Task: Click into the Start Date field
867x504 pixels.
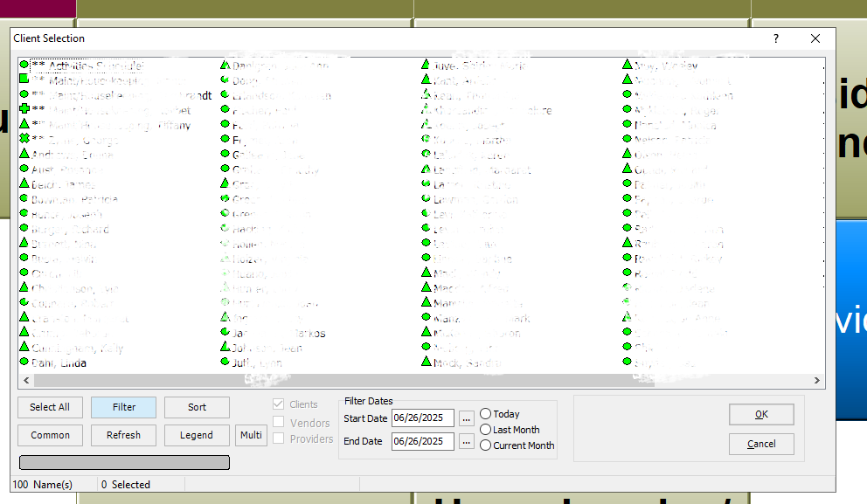Action: coord(423,418)
